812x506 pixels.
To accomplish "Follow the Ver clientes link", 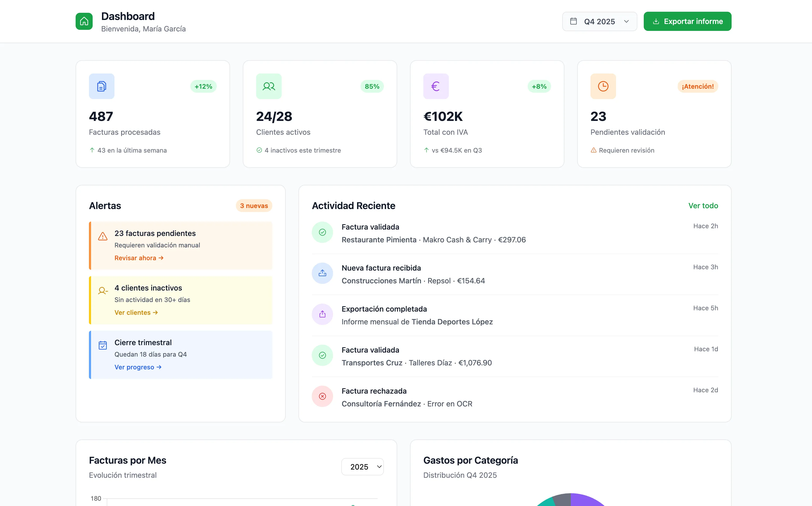I will point(136,313).
